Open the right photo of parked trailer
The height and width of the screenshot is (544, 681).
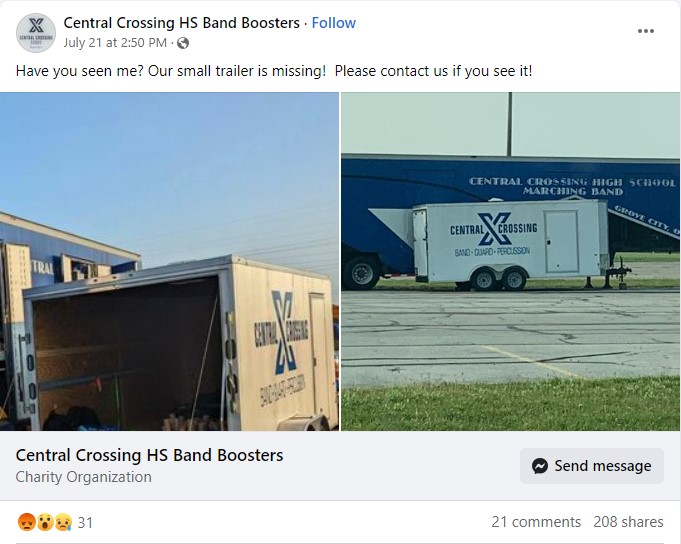click(510, 261)
